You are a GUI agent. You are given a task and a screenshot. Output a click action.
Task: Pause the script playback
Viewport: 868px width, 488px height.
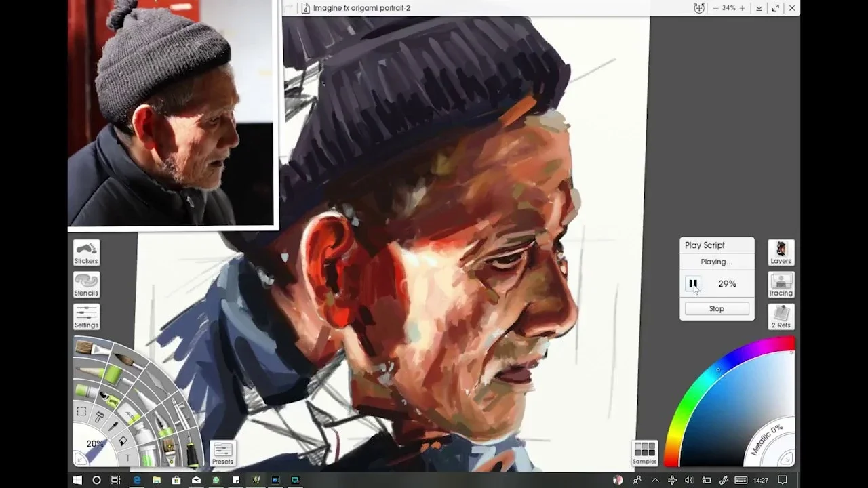pyautogui.click(x=693, y=284)
